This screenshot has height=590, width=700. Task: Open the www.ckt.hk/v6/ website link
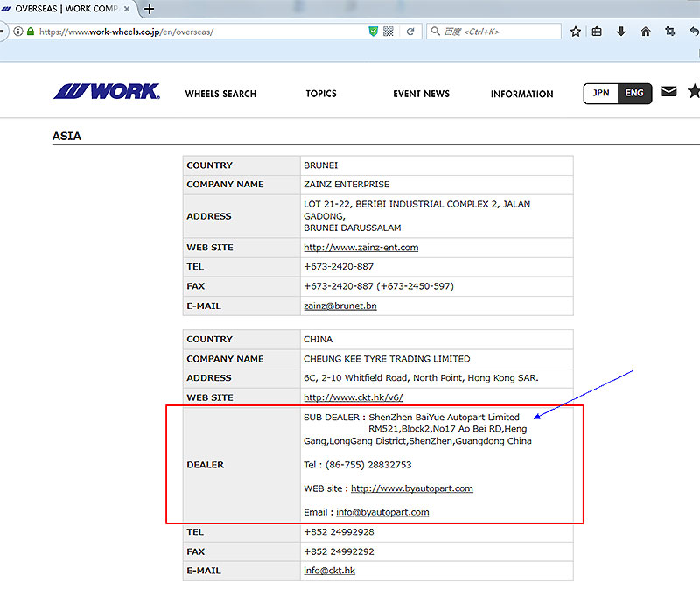click(353, 397)
